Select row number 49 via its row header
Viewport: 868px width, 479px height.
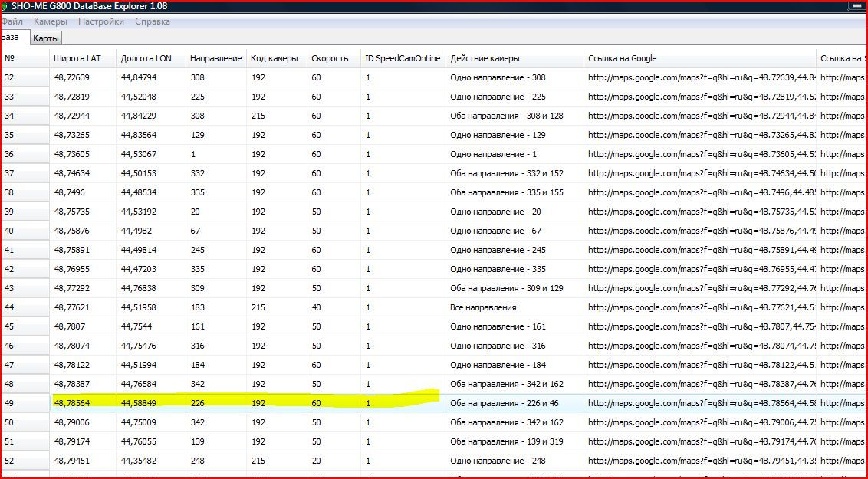pyautogui.click(x=25, y=403)
